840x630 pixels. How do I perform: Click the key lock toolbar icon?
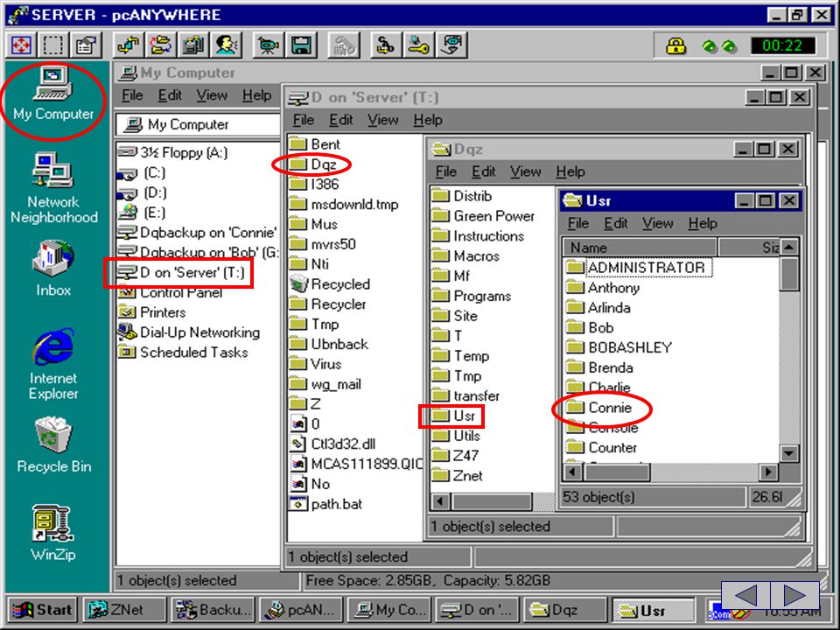418,45
